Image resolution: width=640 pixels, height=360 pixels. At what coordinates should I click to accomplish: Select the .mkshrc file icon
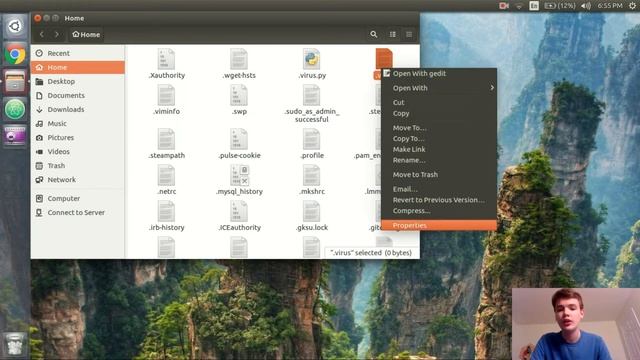pyautogui.click(x=311, y=175)
